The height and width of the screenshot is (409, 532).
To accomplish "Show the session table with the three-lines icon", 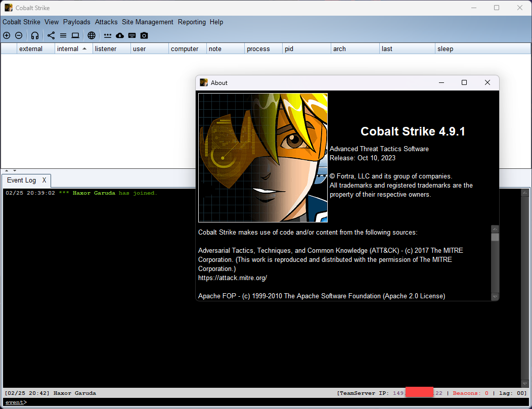I will point(63,35).
